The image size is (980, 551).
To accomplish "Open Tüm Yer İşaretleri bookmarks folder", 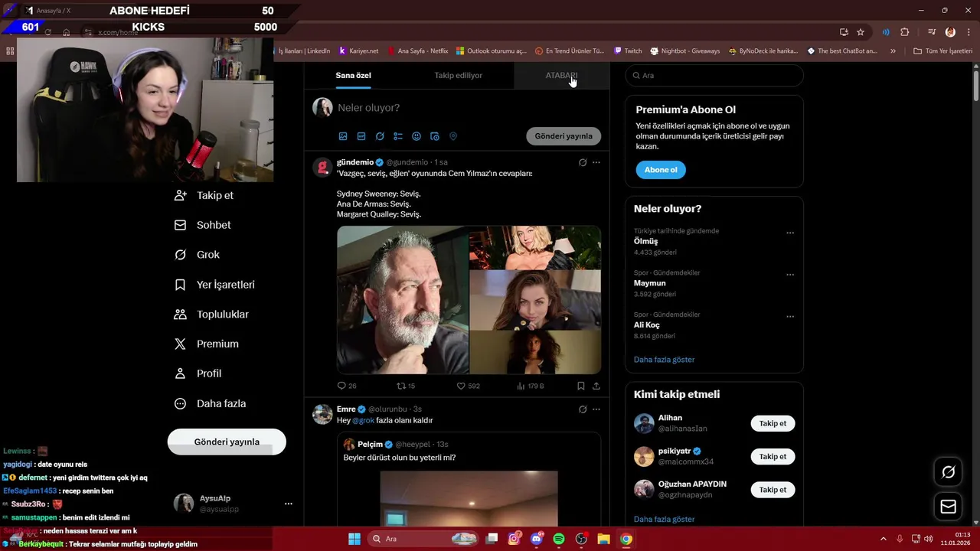I will click(x=942, y=51).
